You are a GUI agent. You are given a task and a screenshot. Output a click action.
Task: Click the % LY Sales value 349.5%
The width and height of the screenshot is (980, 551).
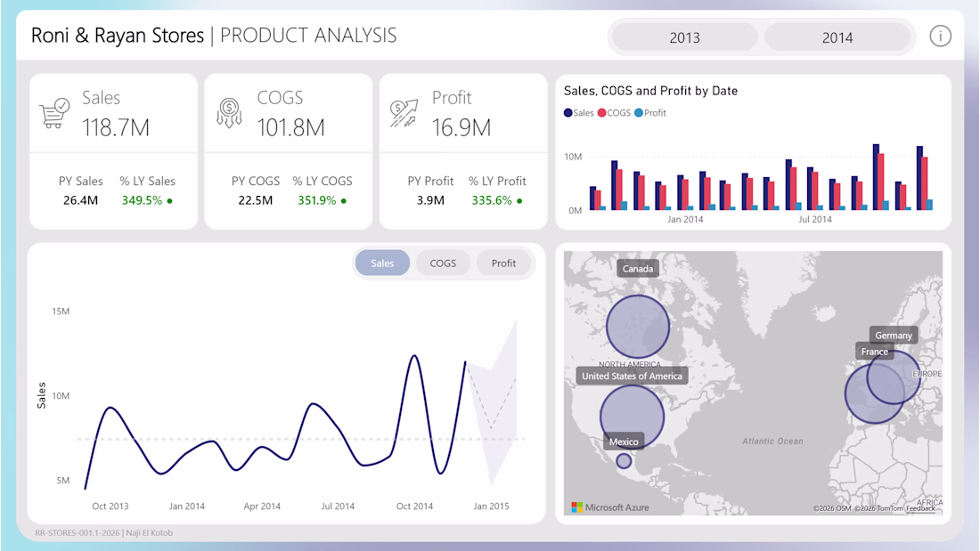(x=142, y=200)
